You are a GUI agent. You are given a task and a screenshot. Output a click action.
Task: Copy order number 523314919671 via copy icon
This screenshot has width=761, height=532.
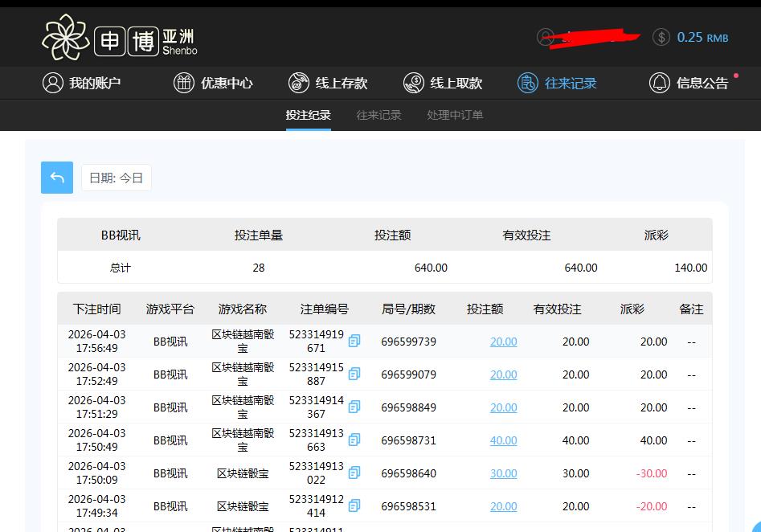pyautogui.click(x=354, y=341)
